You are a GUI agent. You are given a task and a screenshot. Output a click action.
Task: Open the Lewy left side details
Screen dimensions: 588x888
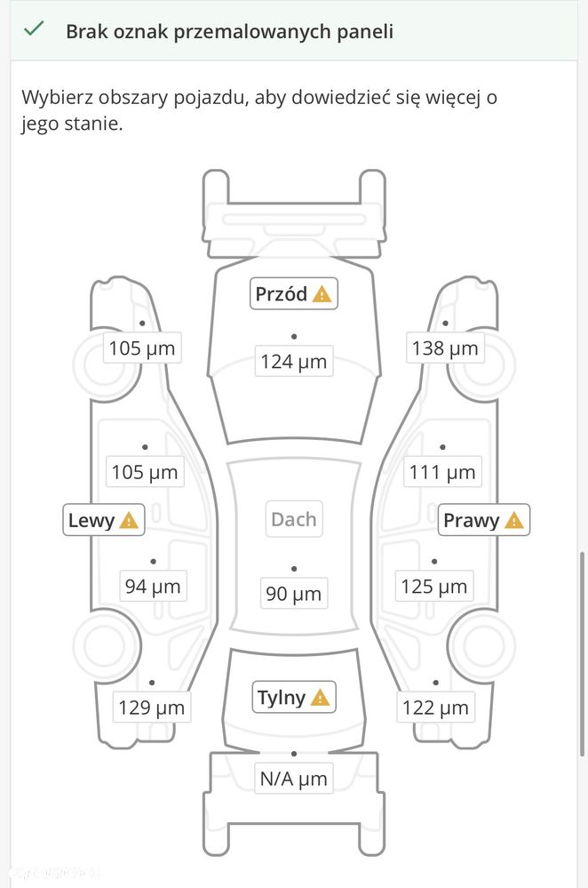[104, 520]
